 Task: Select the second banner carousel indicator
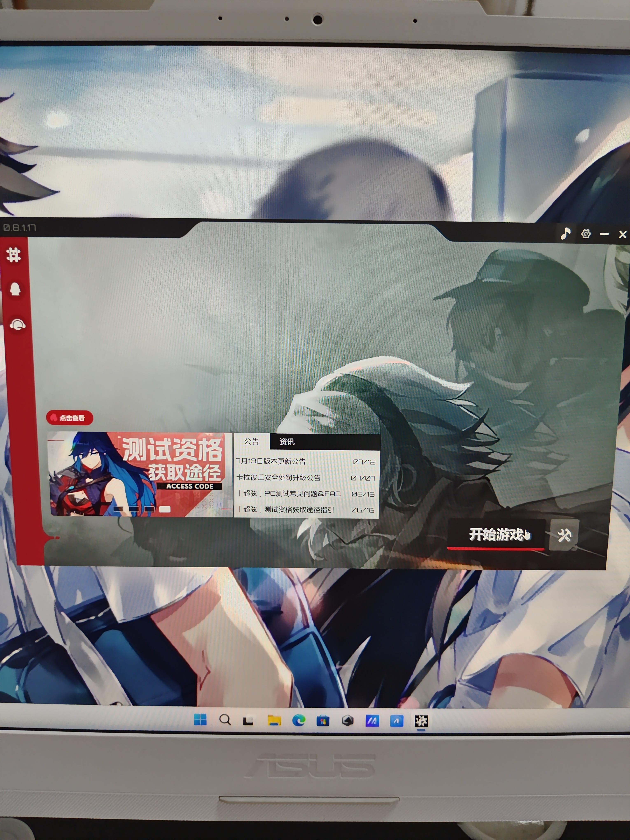(x=134, y=509)
